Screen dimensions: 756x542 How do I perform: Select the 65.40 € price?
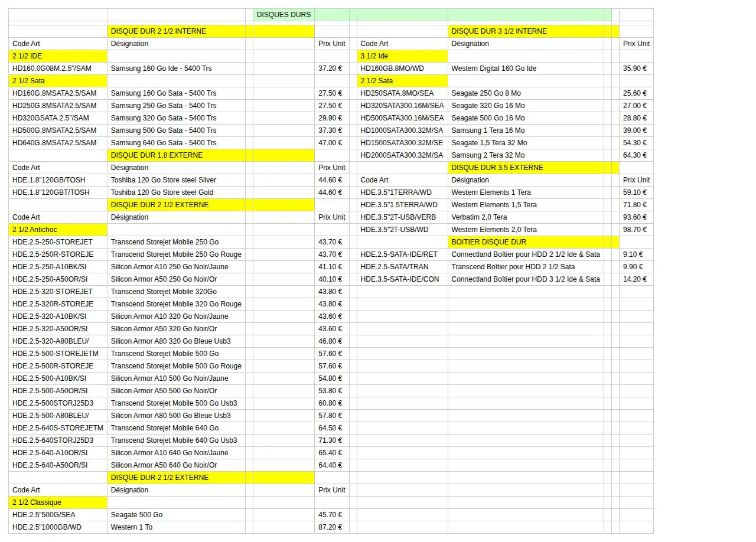click(332, 453)
